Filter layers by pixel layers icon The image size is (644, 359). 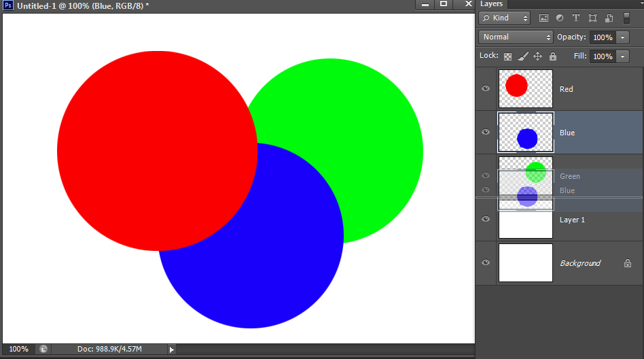(543, 18)
